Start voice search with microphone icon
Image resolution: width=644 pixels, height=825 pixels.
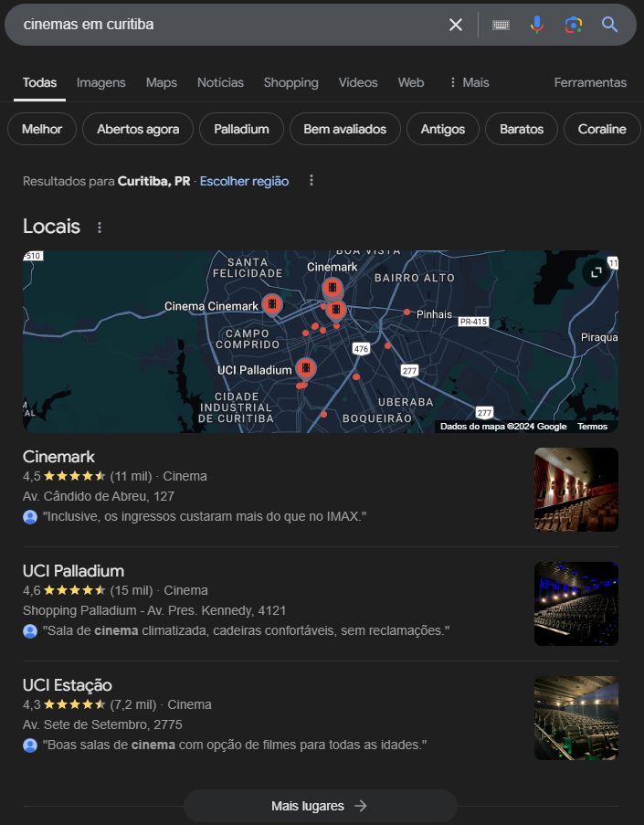(x=537, y=25)
